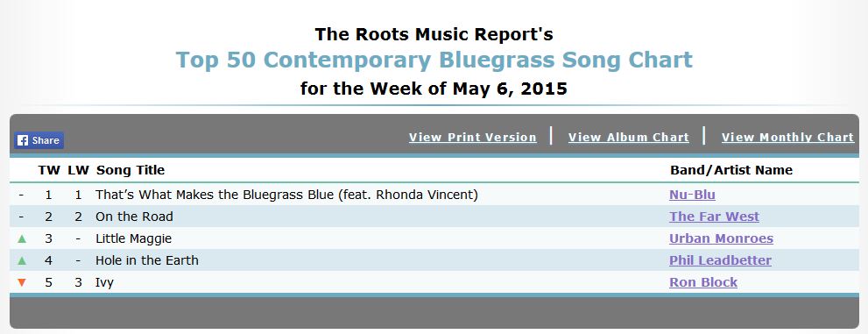Click the TW column header
This screenshot has width=868, height=334.
point(49,170)
